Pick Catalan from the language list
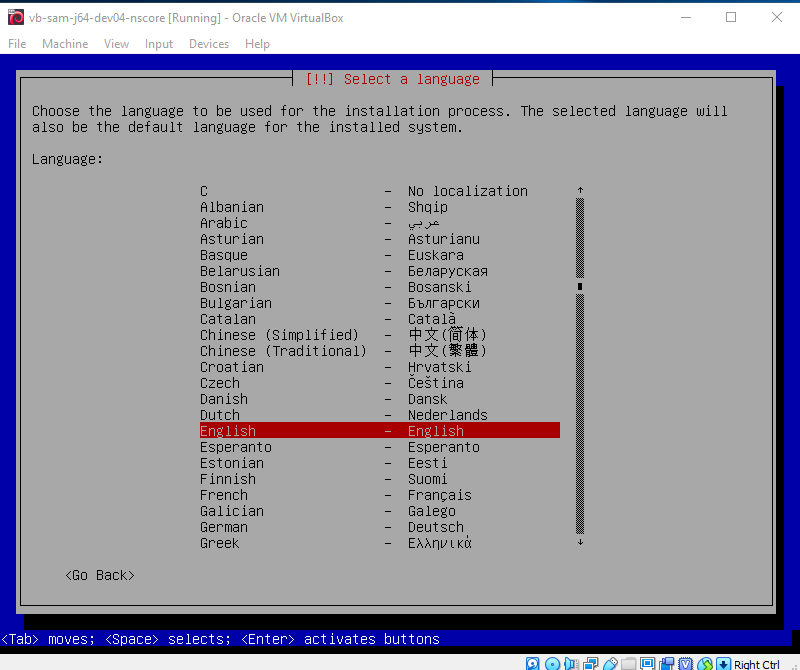 click(380, 319)
